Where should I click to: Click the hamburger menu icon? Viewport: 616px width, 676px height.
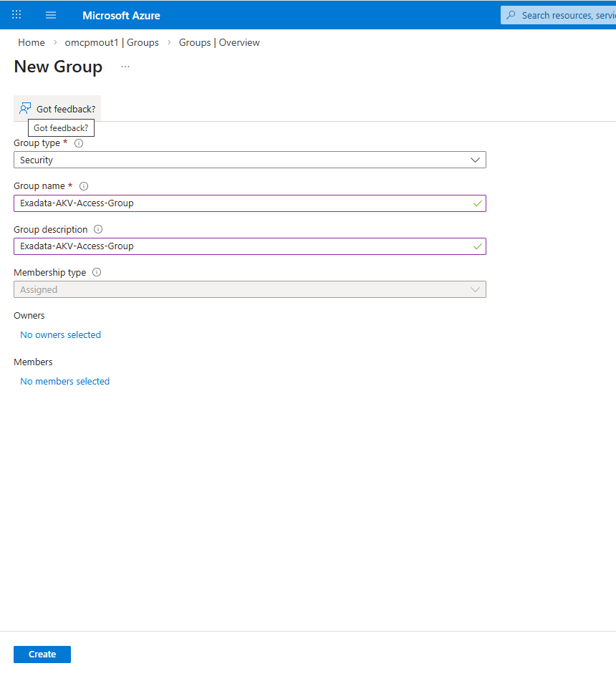pyautogui.click(x=50, y=14)
